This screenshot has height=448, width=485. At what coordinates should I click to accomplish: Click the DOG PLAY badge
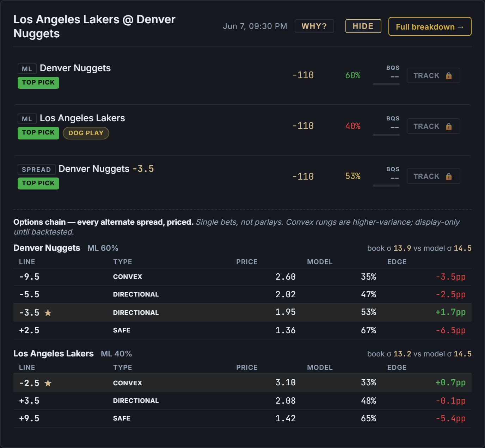pos(86,133)
